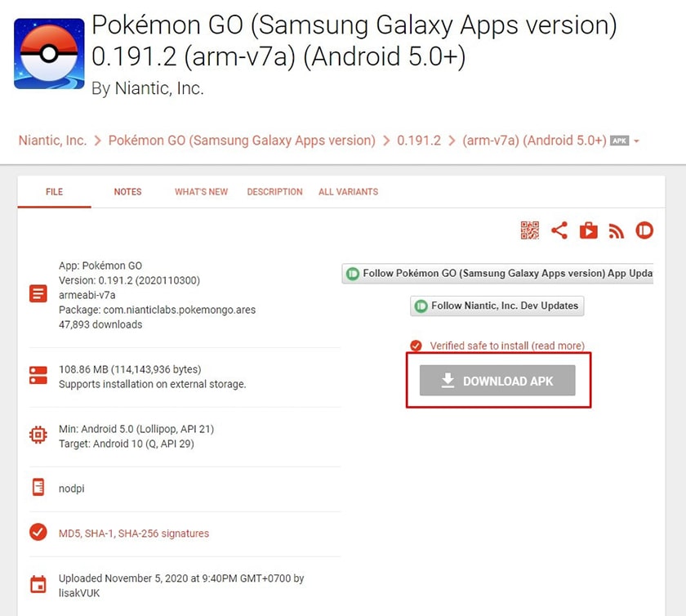This screenshot has width=686, height=616.
Task: Select the DESCRIPTION tab
Action: click(x=274, y=192)
